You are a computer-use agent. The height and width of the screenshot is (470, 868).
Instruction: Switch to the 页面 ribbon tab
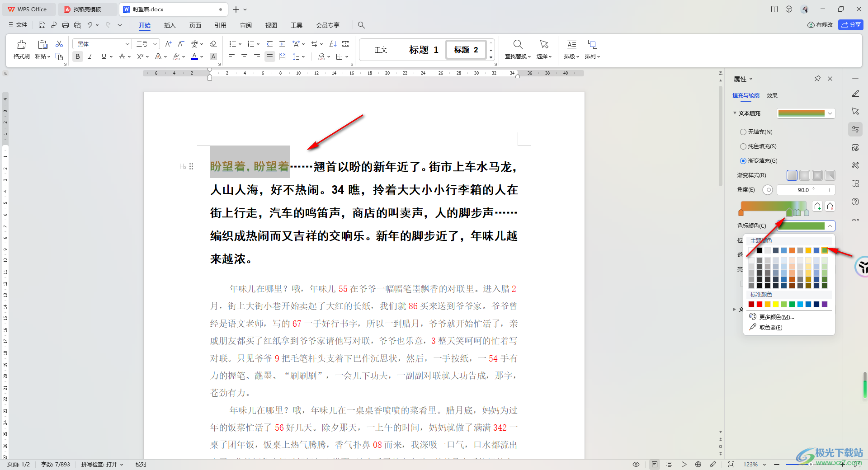[x=195, y=25]
